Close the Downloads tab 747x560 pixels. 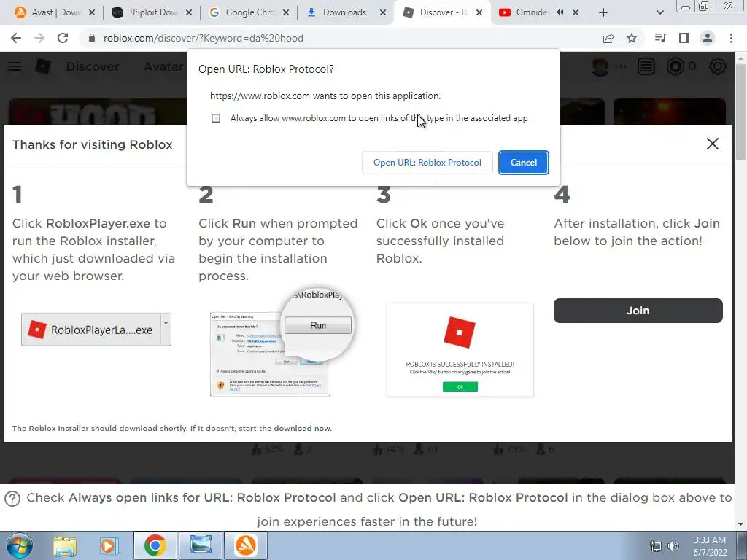click(x=382, y=12)
